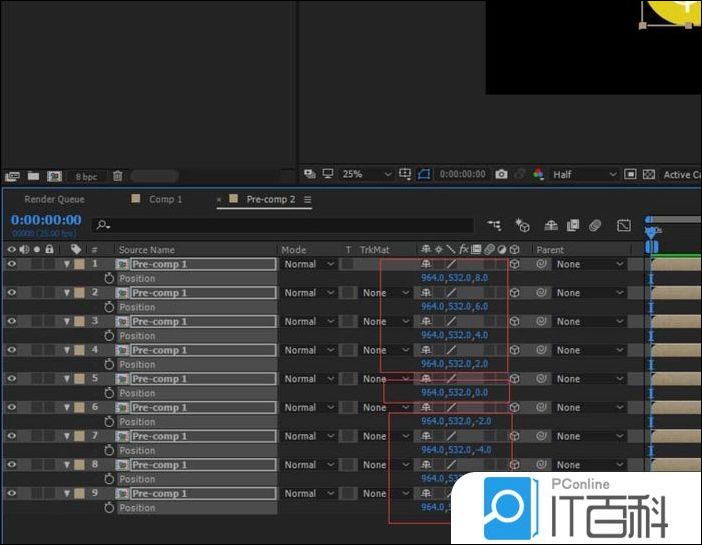702x545 pixels.
Task: Toggle mask and shape path visibility
Action: (x=424, y=174)
